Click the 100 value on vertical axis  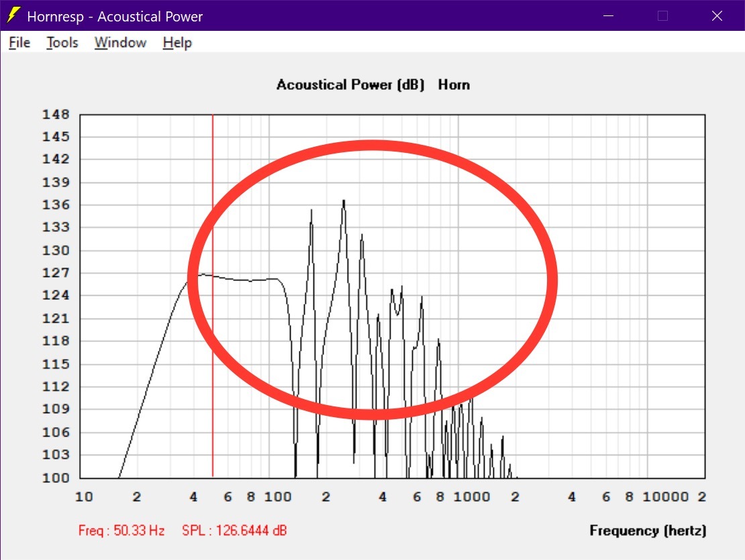tap(56, 478)
